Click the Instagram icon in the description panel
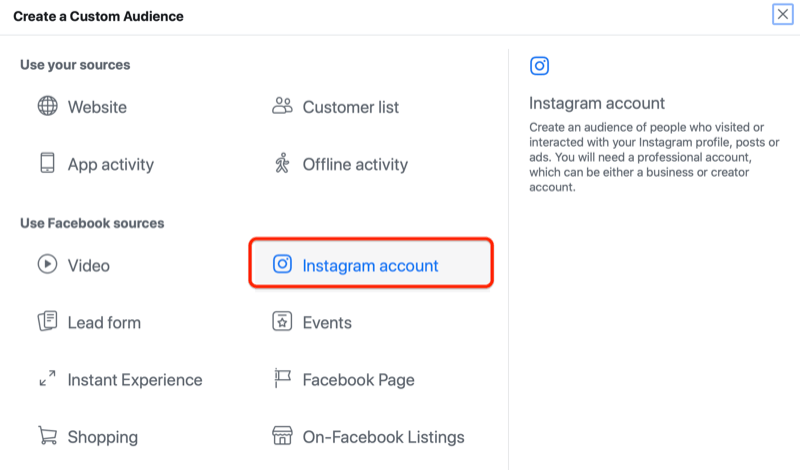The height and width of the screenshot is (470, 800). point(539,67)
